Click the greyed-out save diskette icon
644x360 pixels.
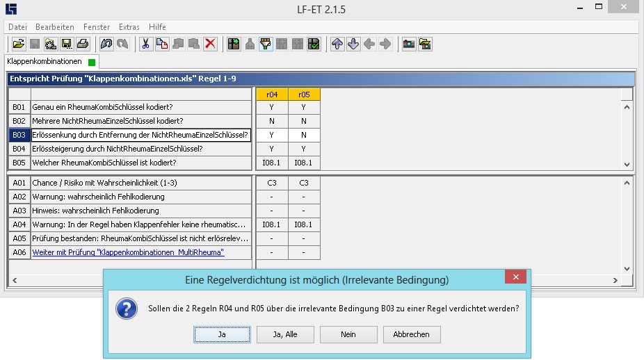point(35,44)
